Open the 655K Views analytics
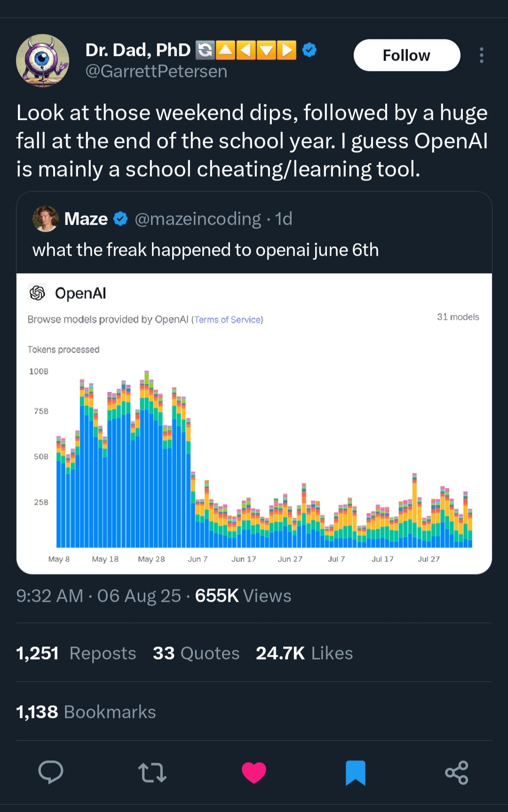This screenshot has height=812, width=508. point(243,596)
